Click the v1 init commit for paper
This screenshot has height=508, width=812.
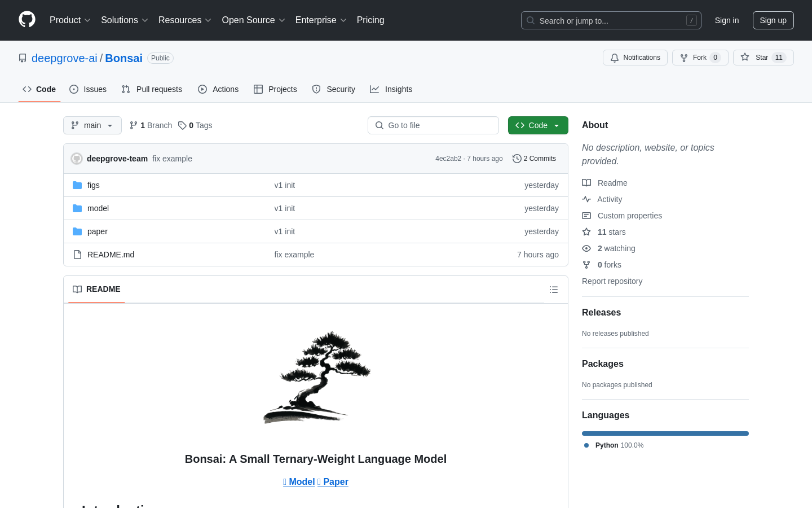click(x=285, y=231)
